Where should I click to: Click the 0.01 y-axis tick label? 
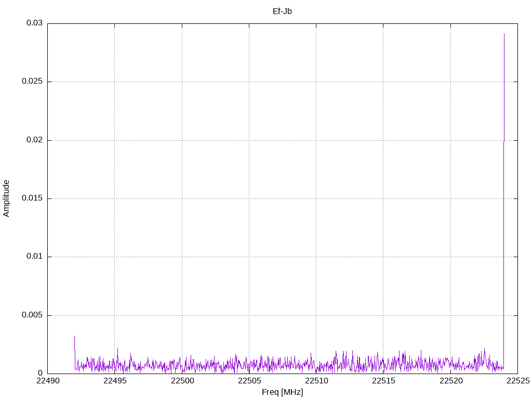click(35, 257)
